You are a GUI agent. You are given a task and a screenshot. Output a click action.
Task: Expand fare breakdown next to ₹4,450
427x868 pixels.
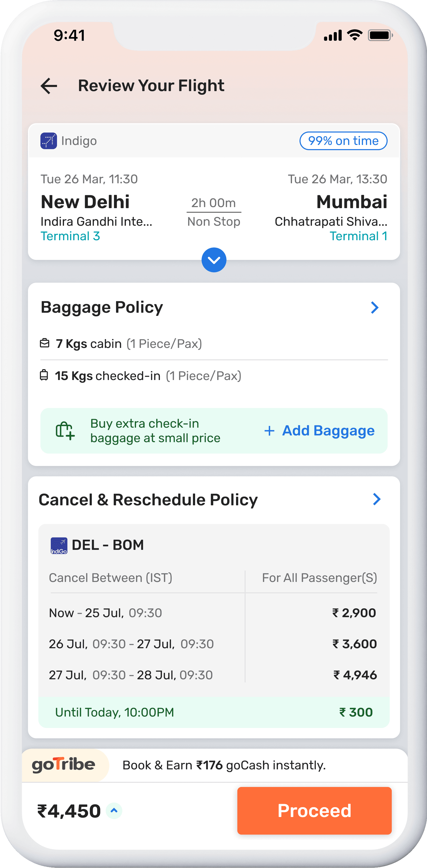click(x=114, y=811)
